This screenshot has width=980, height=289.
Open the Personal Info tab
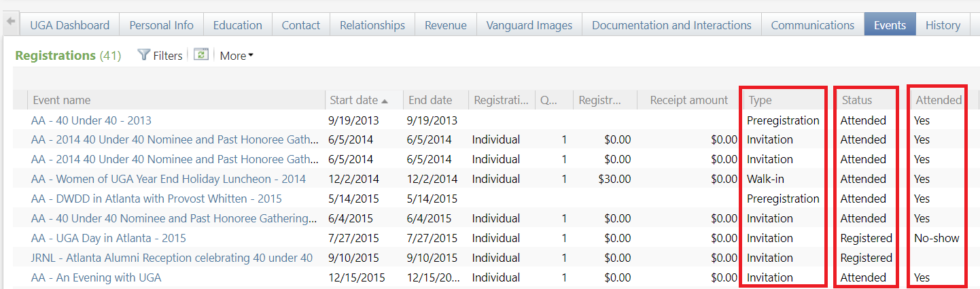click(161, 25)
